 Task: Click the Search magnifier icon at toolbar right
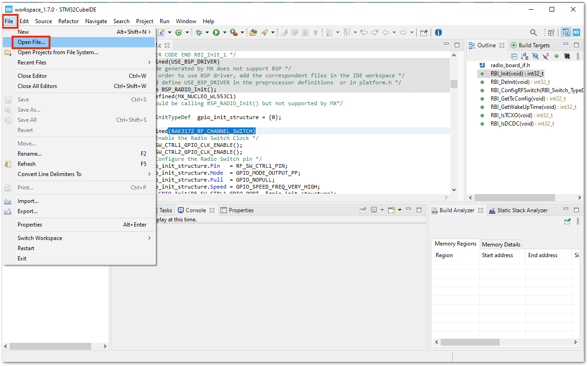tap(533, 32)
